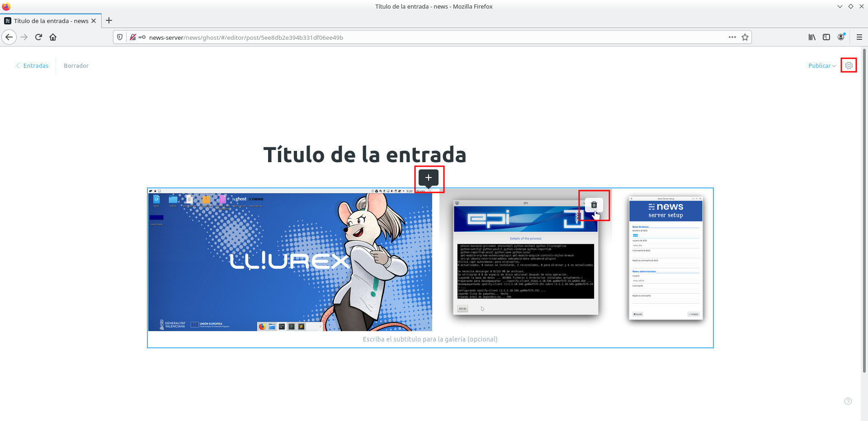The image size is (868, 421).
Task: Click the plus card button above gallery
Action: point(428,178)
